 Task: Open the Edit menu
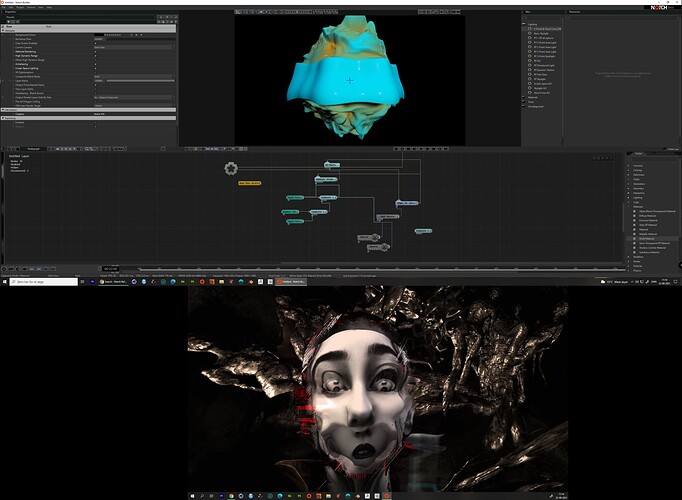(x=11, y=7)
